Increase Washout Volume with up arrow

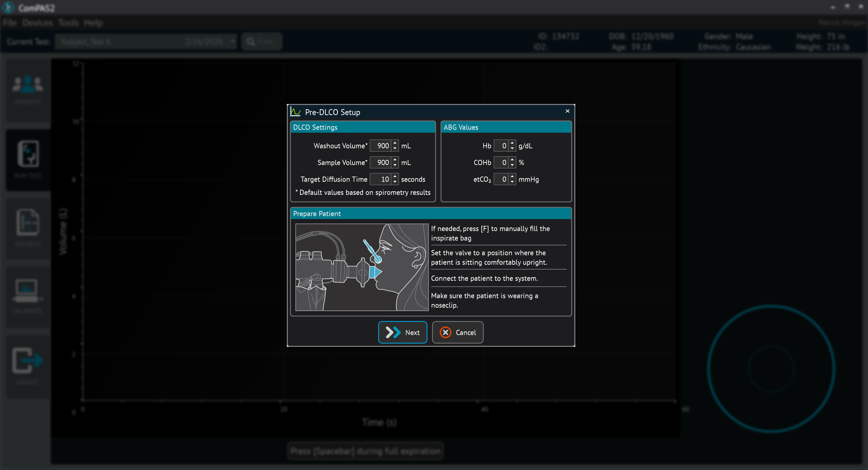[395, 143]
